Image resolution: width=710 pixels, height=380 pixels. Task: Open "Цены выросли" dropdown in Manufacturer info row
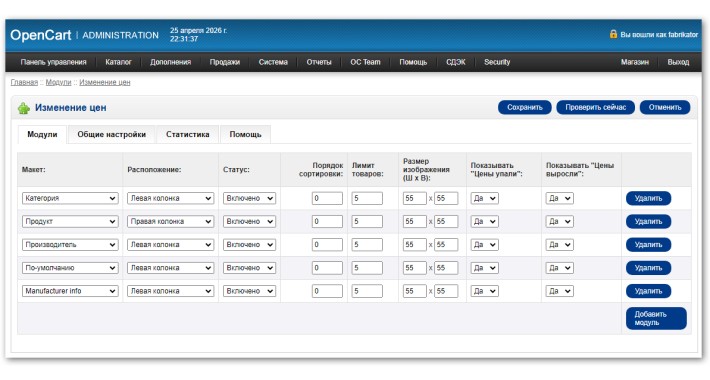[560, 291]
